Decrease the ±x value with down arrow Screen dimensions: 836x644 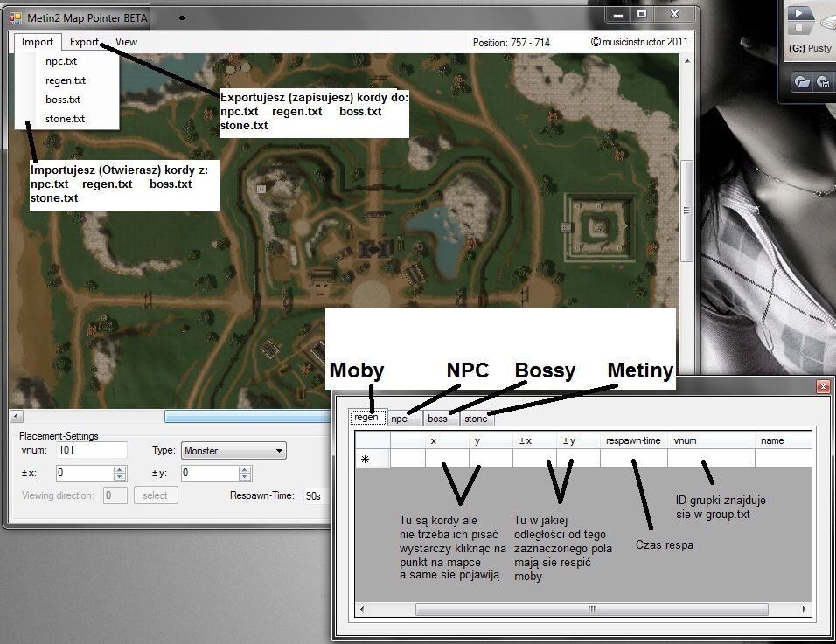click(x=120, y=477)
